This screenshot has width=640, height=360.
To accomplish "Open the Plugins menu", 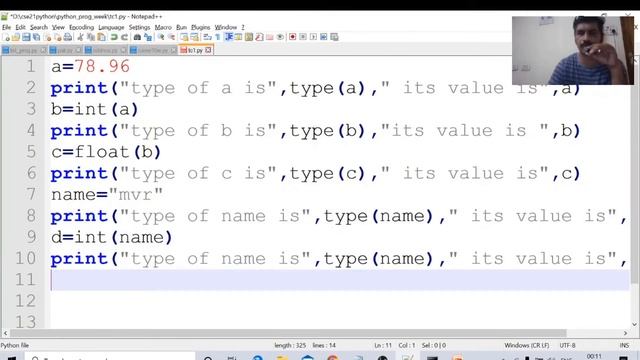I will click(x=201, y=27).
